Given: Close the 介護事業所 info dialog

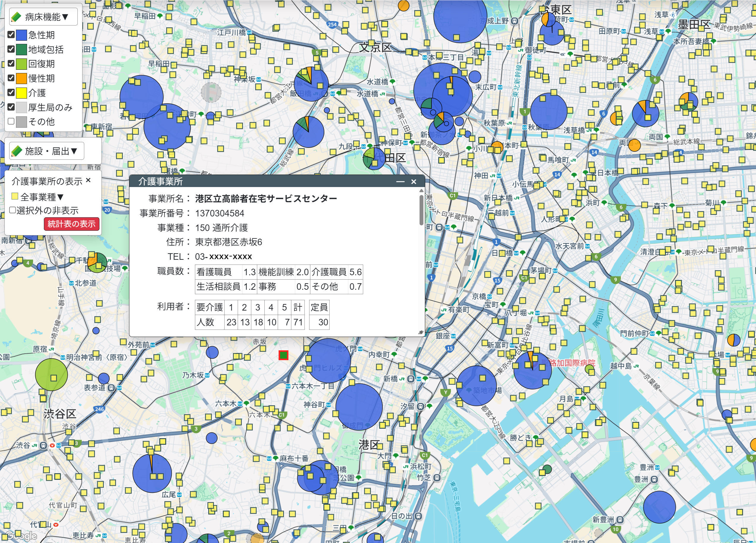Looking at the screenshot, I should (x=414, y=181).
